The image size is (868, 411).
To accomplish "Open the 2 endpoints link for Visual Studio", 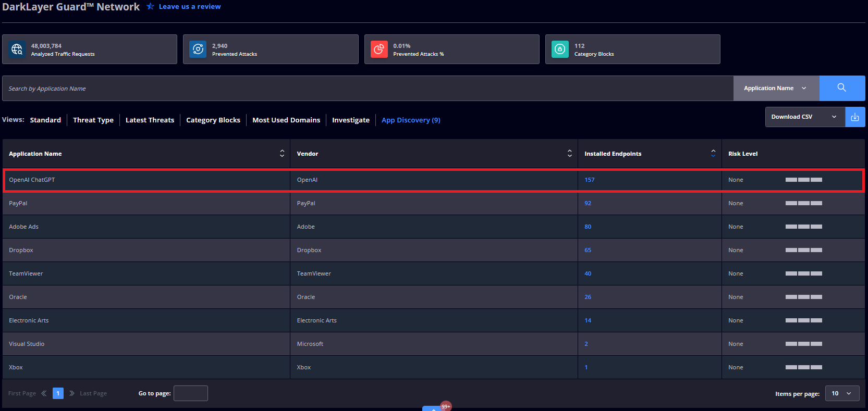I will pos(586,344).
